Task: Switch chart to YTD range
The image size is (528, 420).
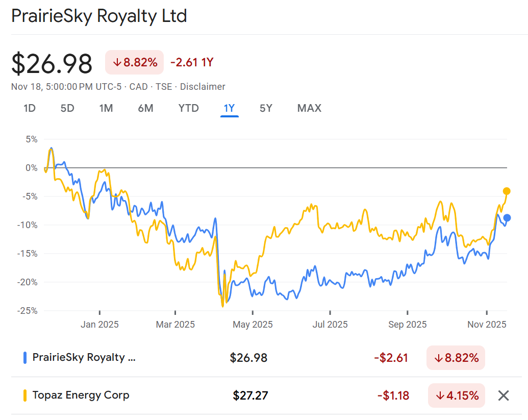Action: point(188,108)
